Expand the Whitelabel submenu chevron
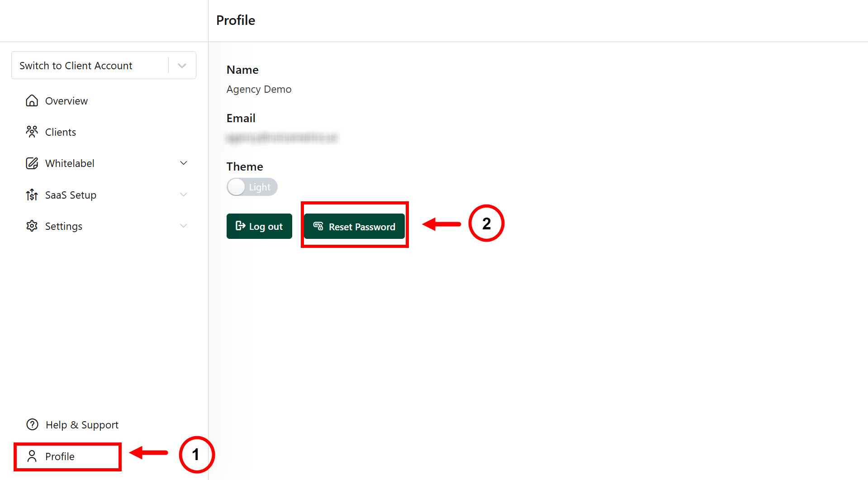The image size is (868, 480). coord(184,163)
